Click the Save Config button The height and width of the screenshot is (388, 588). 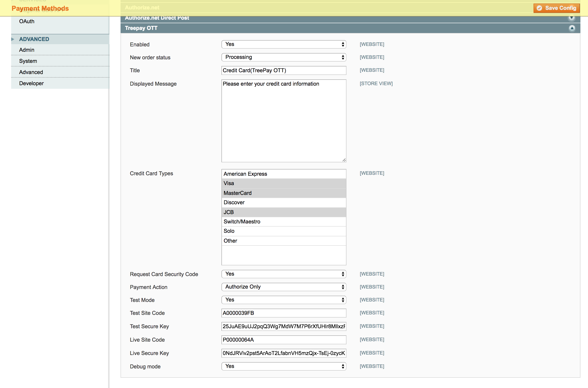pyautogui.click(x=556, y=8)
